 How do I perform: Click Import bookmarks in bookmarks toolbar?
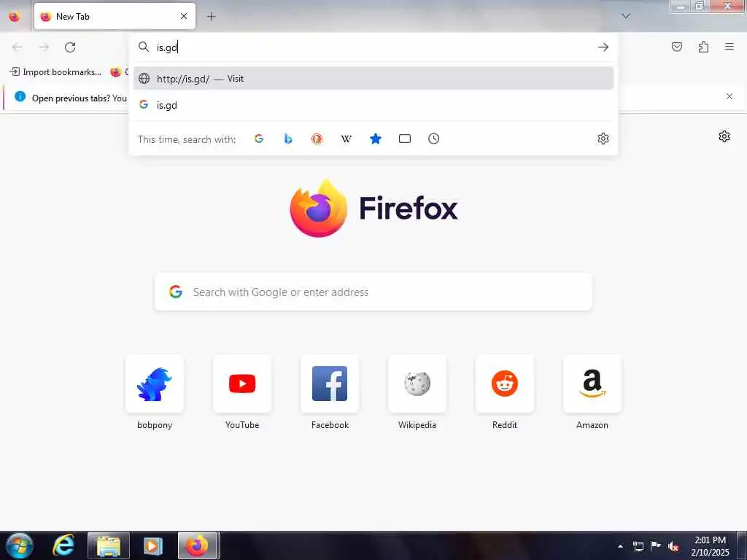[55, 72]
